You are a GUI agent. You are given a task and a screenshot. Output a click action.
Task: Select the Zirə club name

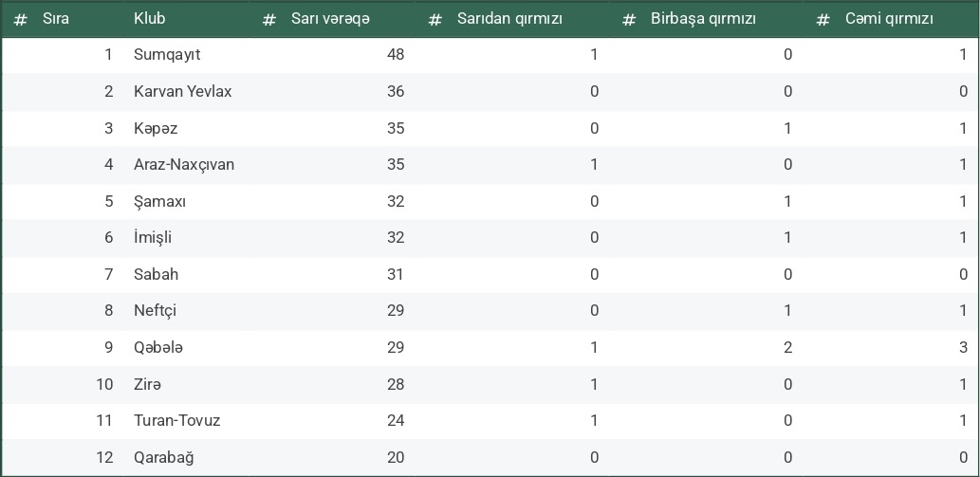(x=147, y=384)
